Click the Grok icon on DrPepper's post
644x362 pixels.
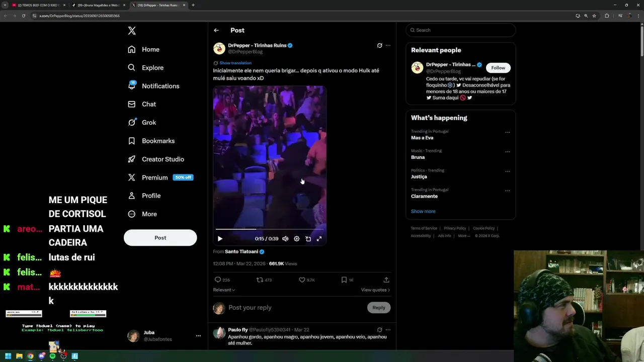point(379,45)
